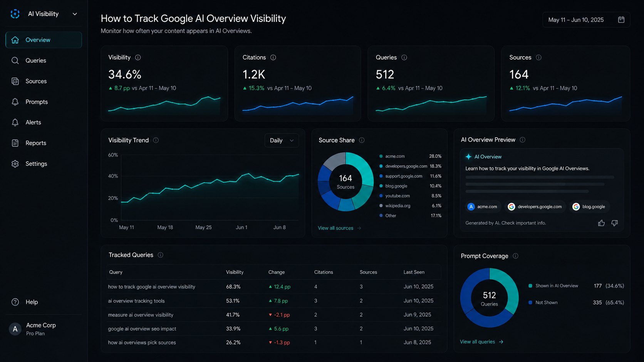Open query 'ai overview tracking tools'
Image resolution: width=644 pixels, height=362 pixels.
click(136, 301)
